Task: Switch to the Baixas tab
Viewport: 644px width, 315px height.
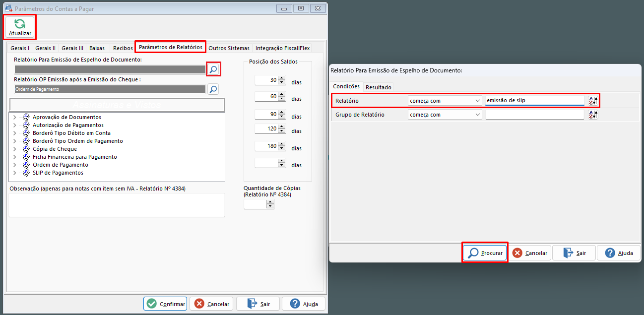Action: tap(97, 48)
